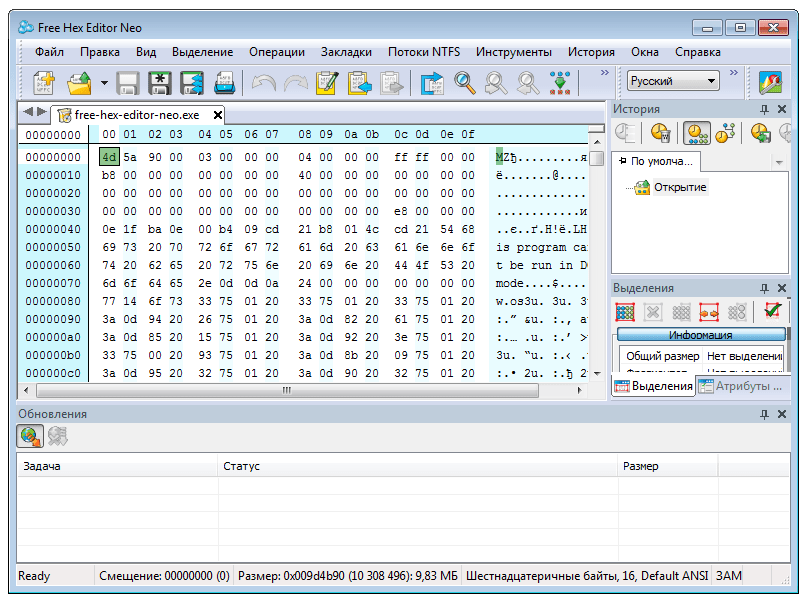Click the New file toolbar icon
The image size is (810, 603).
tap(44, 82)
